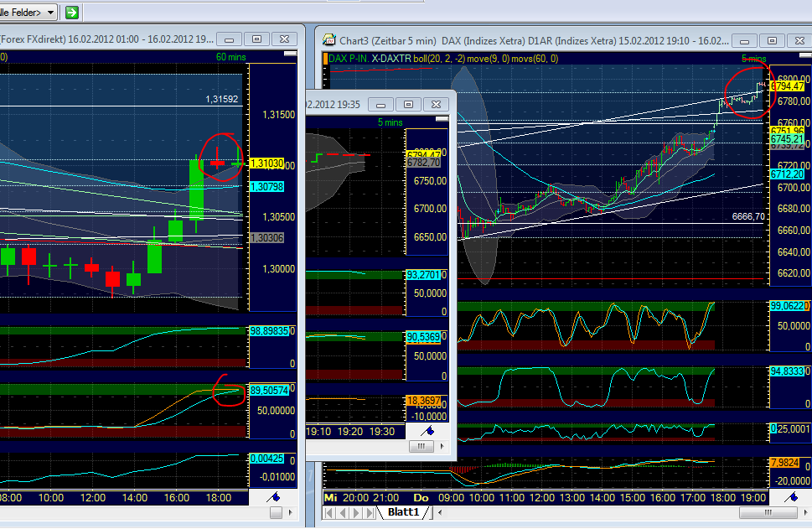Viewport: 812px width, 529px height.
Task: Minimize the Chart3 DAX window
Action: (744, 41)
